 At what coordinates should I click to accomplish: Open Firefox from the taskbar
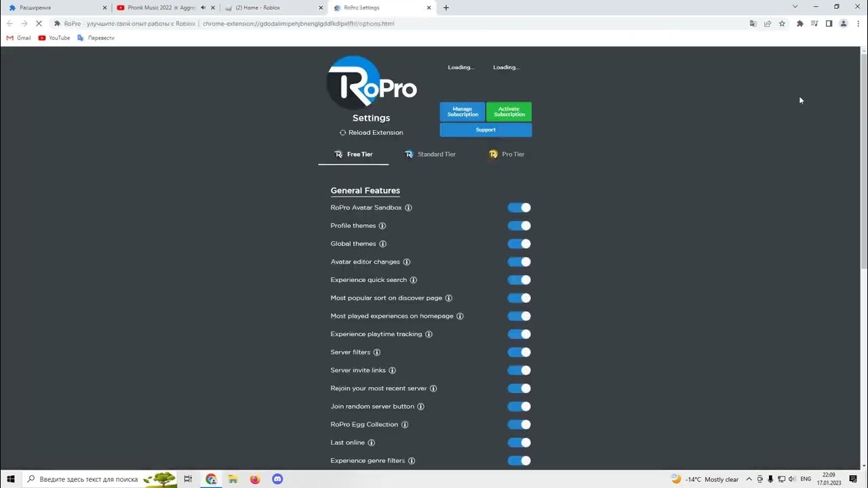(255, 479)
